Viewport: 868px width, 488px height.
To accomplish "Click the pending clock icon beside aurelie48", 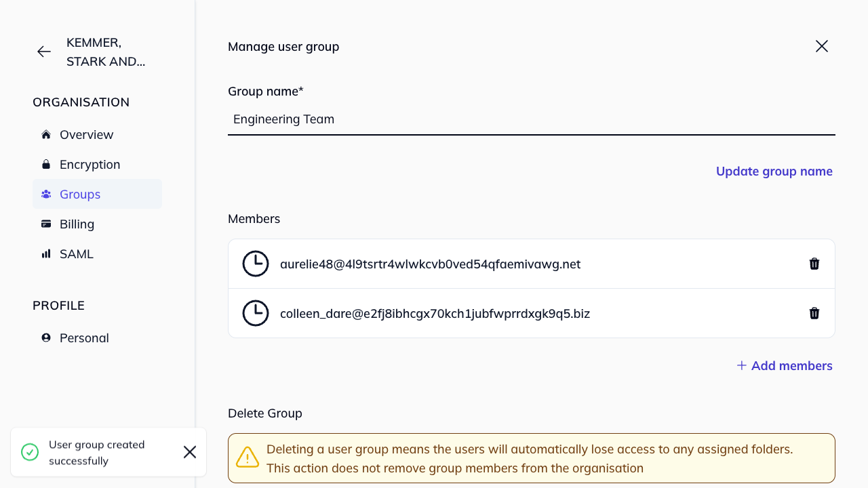I will click(256, 264).
